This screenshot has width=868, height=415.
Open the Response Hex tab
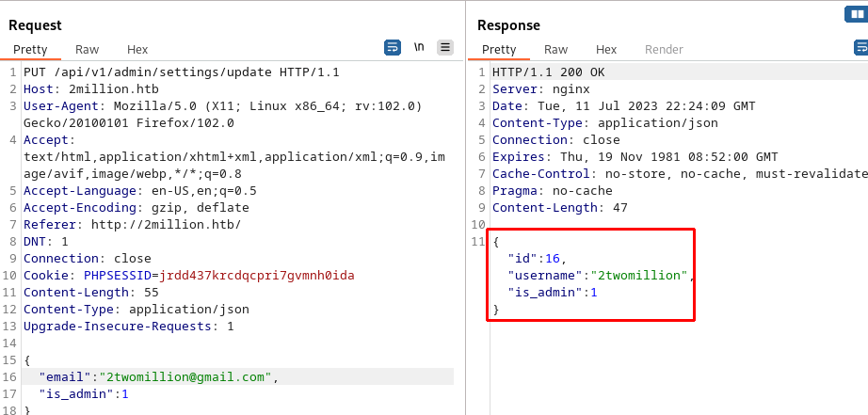(606, 49)
